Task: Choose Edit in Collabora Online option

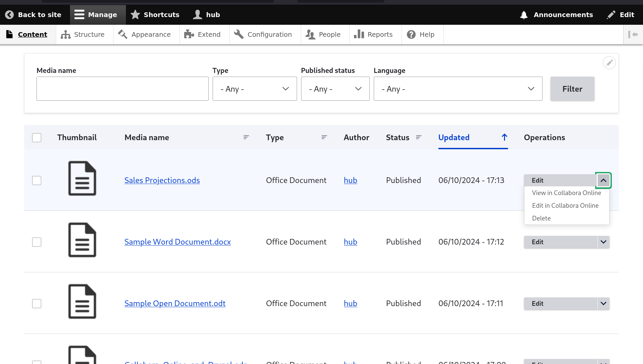Action: pyautogui.click(x=565, y=206)
